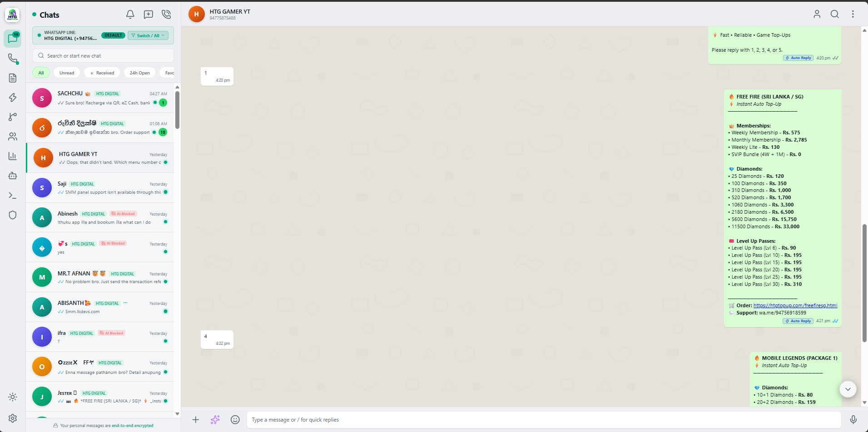
Task: Search within the conversation via magnifier icon
Action: pyautogui.click(x=835, y=14)
